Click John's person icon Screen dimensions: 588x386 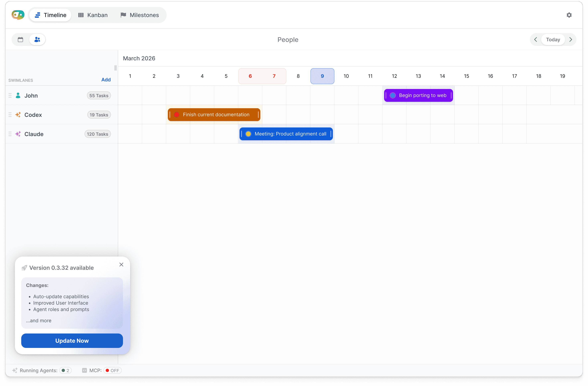pyautogui.click(x=18, y=95)
